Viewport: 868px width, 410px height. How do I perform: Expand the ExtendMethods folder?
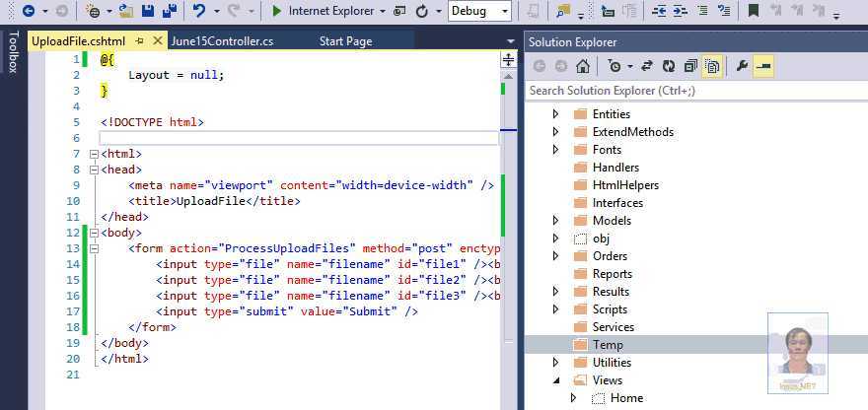[555, 132]
